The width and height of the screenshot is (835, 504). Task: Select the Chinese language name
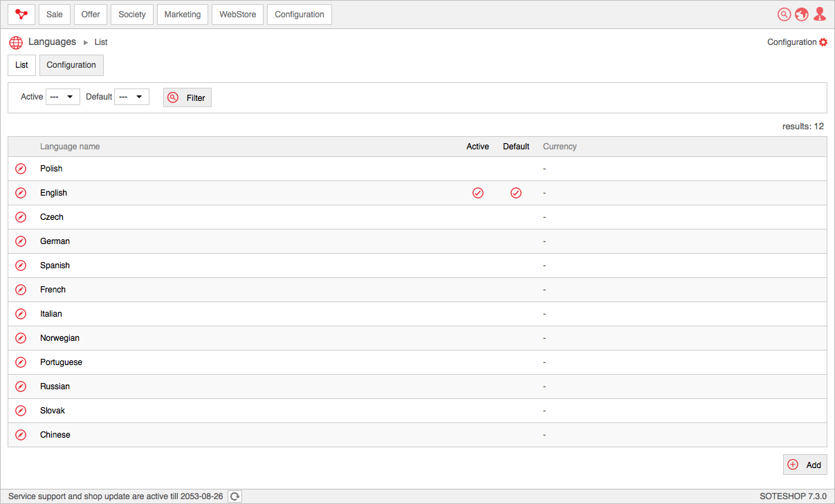pyautogui.click(x=55, y=435)
